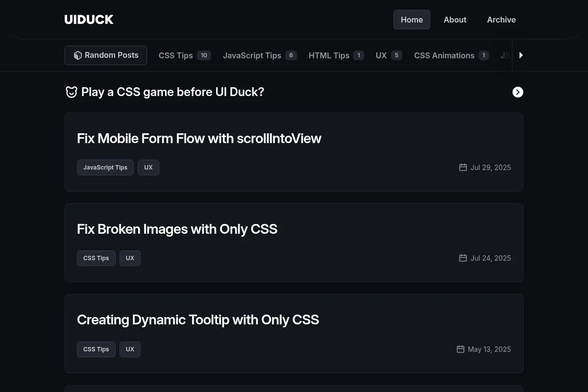
Task: Click the Random Posts button
Action: click(106, 55)
